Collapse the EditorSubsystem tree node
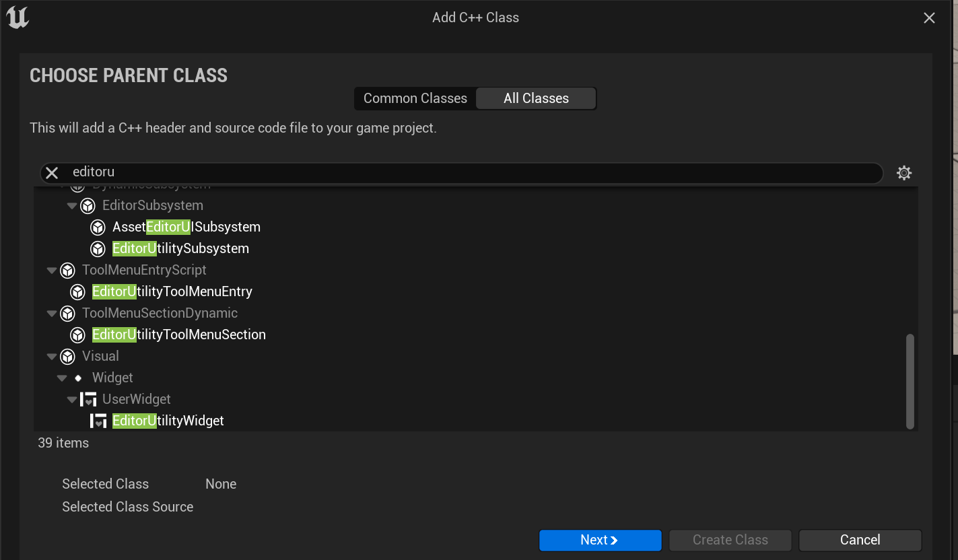 pos(71,205)
